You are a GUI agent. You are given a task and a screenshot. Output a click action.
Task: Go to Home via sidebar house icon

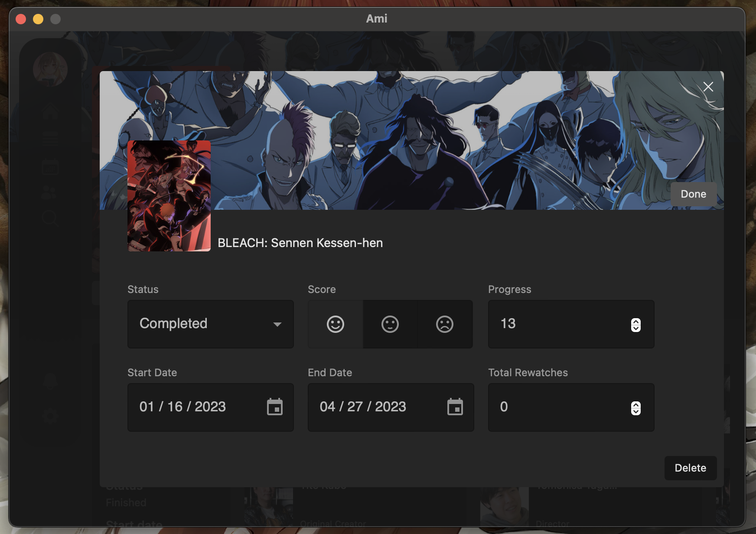click(50, 111)
